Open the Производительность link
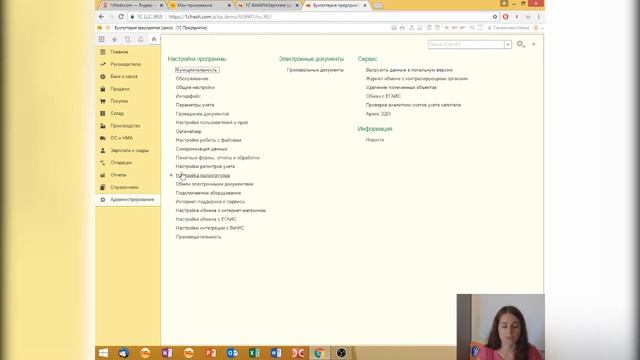The width and height of the screenshot is (640, 360). [198, 237]
